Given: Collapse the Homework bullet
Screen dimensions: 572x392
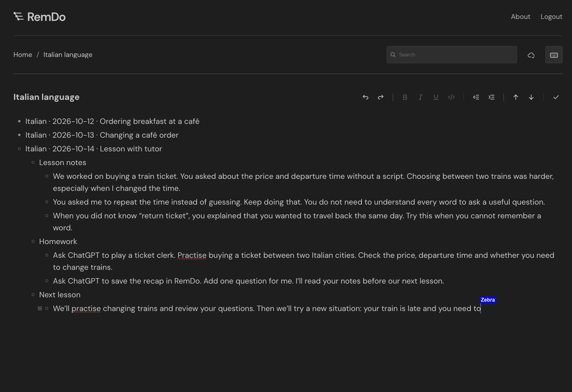Looking at the screenshot, I should pos(33,241).
